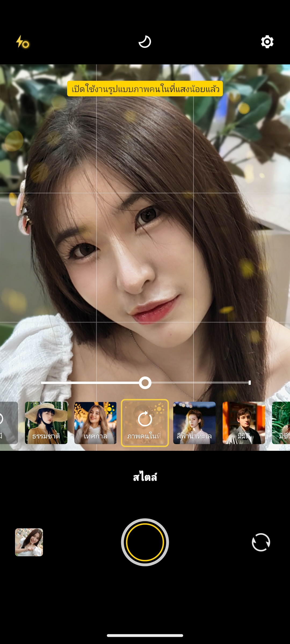The image size is (290, 644).
Task: Select the เทศกาล style filter
Action: pyautogui.click(x=96, y=423)
